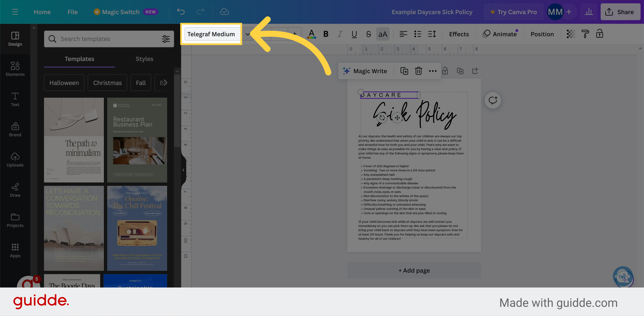Open the Restaurant Business Plan template
The width and height of the screenshot is (644, 316).
[137, 140]
